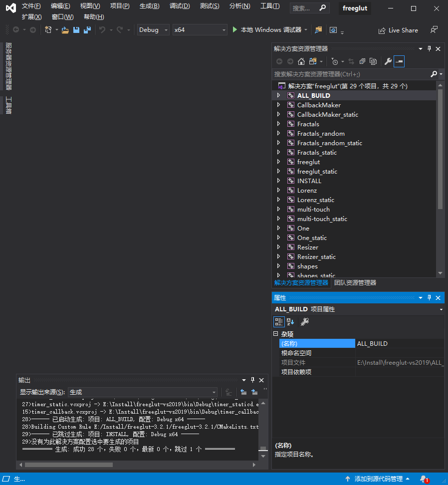Image resolution: width=448 pixels, height=485 pixels.
Task: Open the 文件(F) menu
Action: pos(31,6)
